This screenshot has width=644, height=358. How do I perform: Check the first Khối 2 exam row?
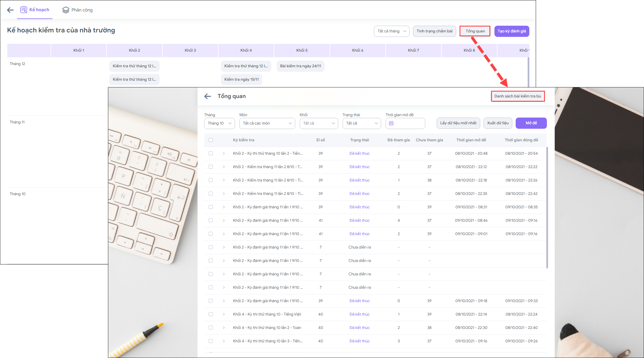pos(211,153)
